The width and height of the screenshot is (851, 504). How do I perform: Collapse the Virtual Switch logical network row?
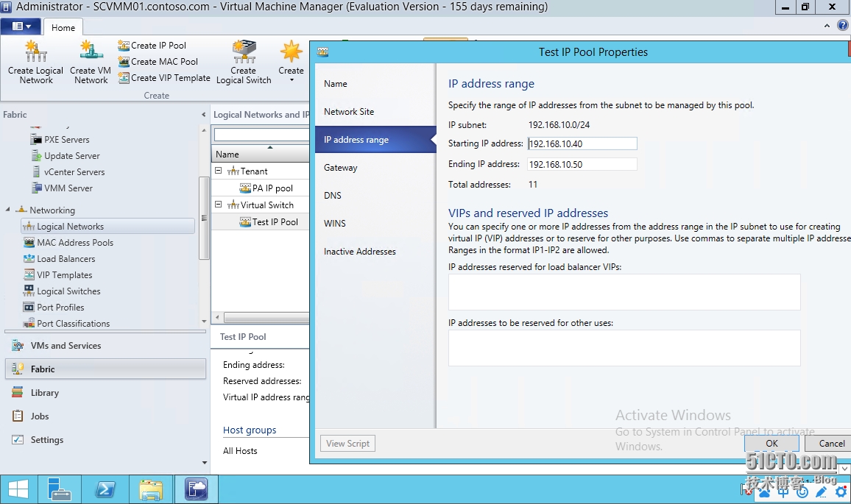click(218, 205)
